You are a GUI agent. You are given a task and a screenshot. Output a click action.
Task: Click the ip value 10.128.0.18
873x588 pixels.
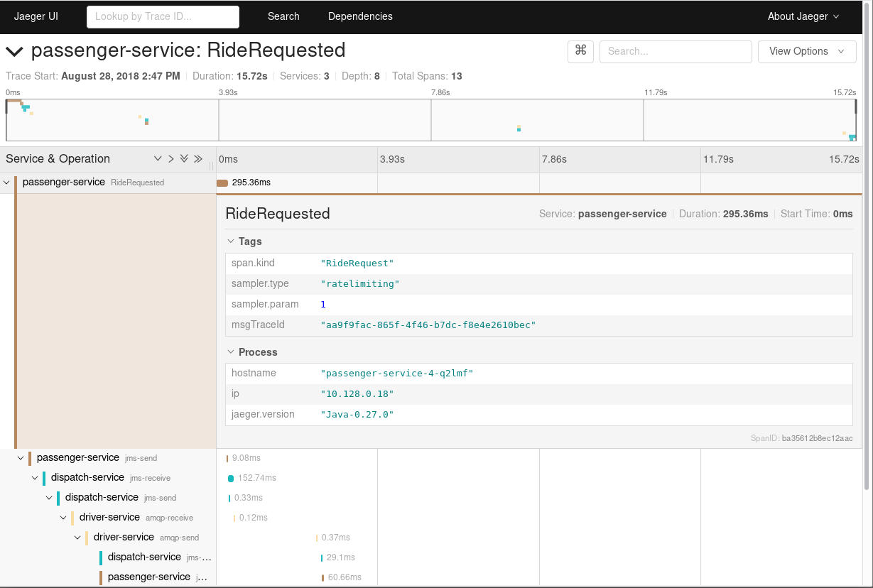point(357,394)
